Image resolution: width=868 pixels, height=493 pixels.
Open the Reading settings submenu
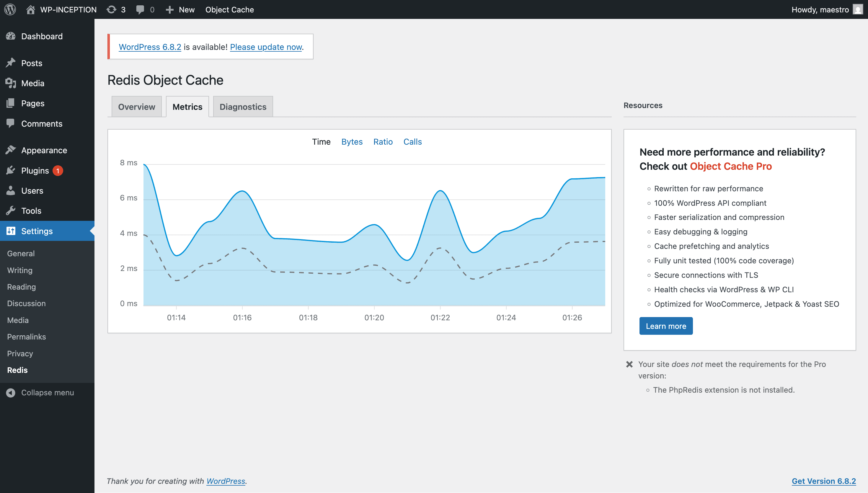click(21, 287)
